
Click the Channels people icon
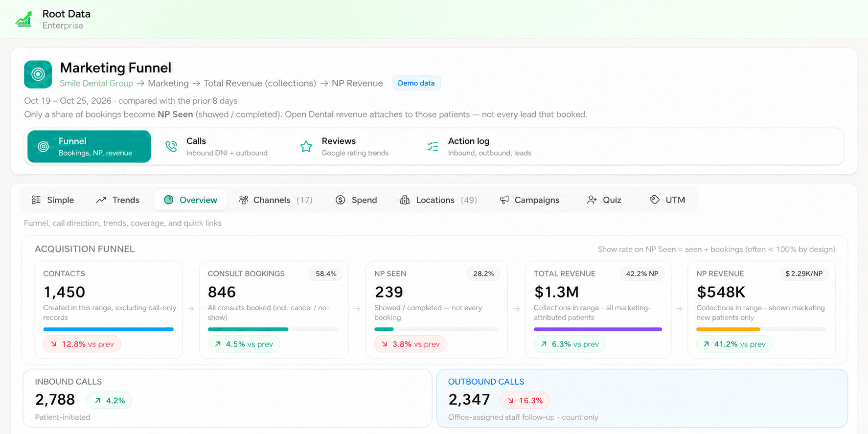coord(243,200)
